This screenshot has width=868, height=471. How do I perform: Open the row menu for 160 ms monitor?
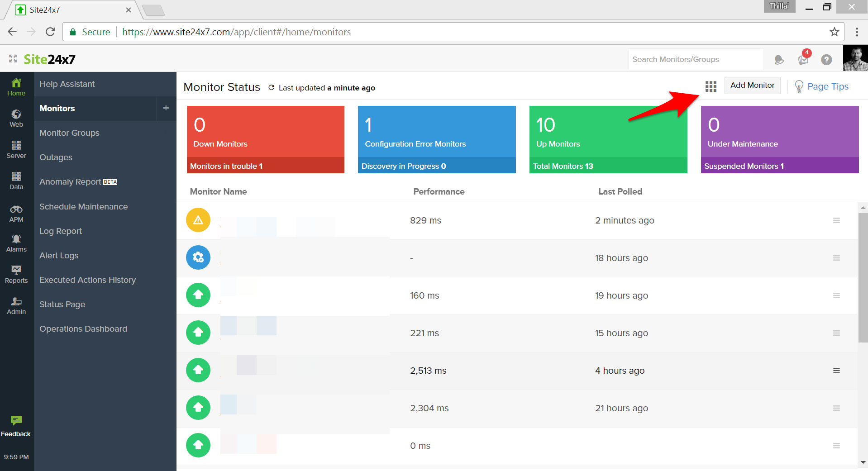(x=836, y=295)
